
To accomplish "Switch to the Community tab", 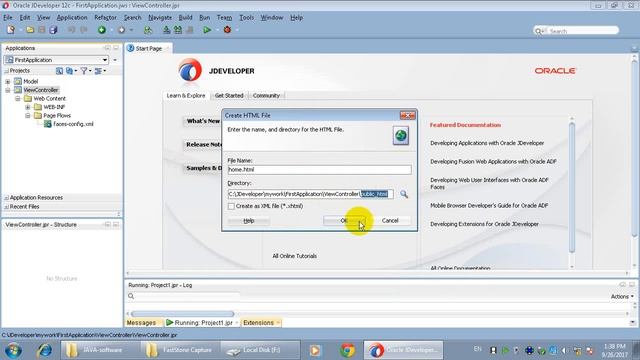I will [x=266, y=96].
